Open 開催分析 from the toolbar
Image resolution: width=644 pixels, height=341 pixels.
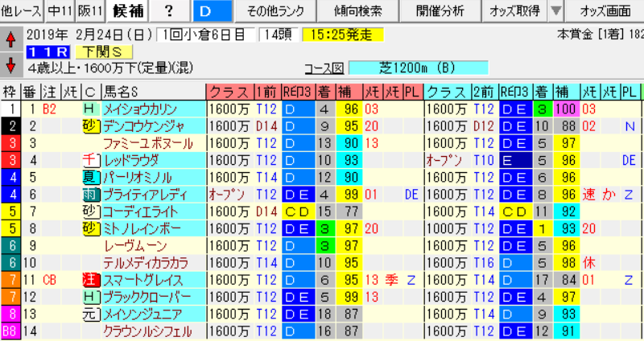[x=440, y=11]
